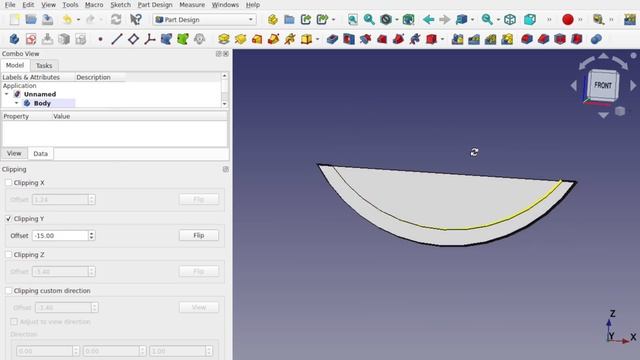The height and width of the screenshot is (360, 640).
Task: Add a datum line
Action: tap(117, 39)
